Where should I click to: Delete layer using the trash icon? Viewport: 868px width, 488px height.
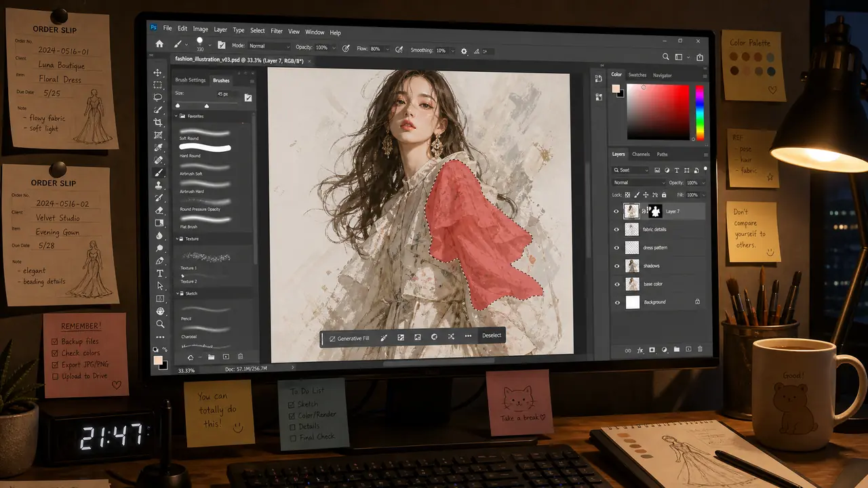click(701, 350)
